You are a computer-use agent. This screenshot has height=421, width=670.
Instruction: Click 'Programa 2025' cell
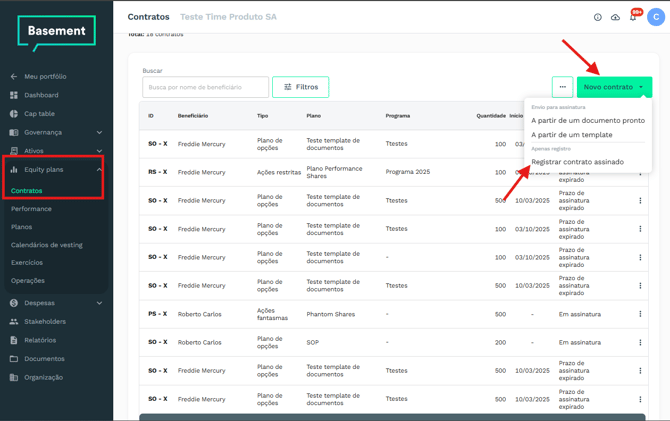click(408, 172)
